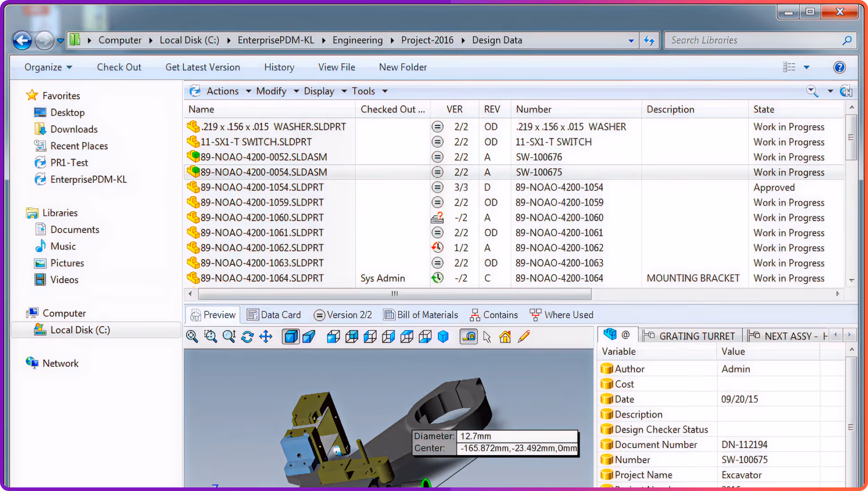Select the pointer arrow tool in preview
This screenshot has width=868, height=491.
click(487, 336)
